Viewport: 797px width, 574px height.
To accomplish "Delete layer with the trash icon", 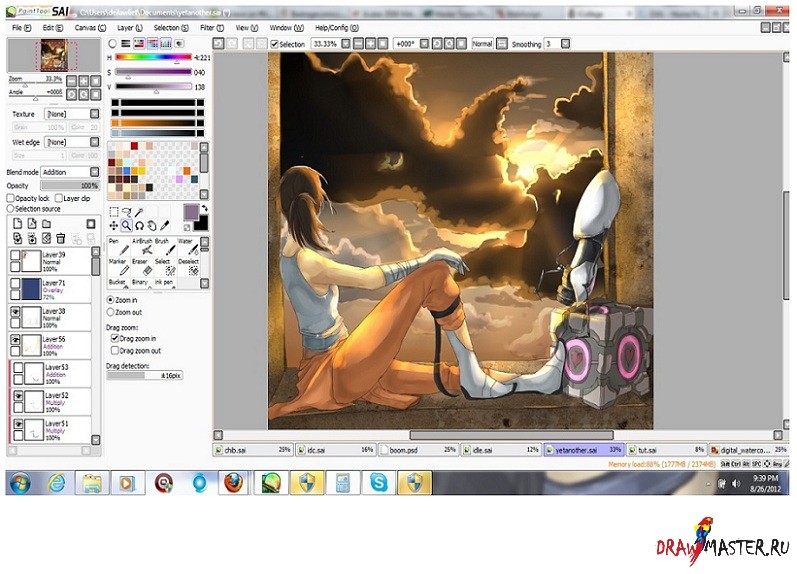I will 60,238.
